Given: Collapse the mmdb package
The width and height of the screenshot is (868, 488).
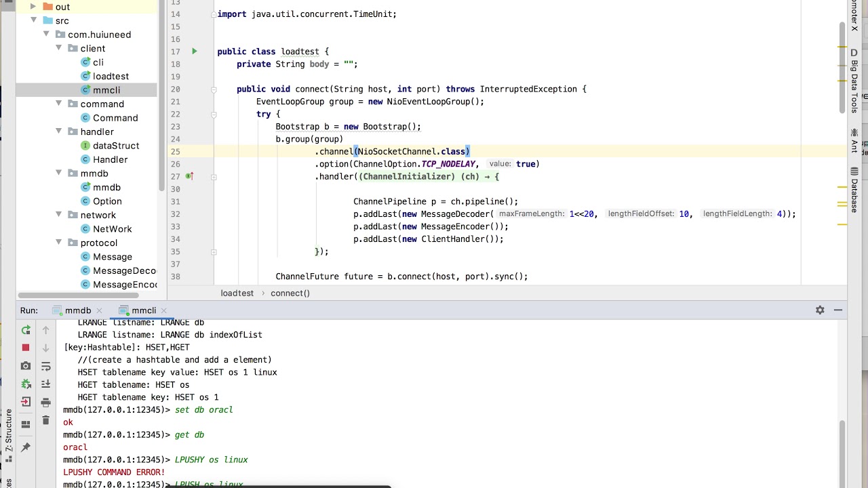Looking at the screenshot, I should point(58,174).
